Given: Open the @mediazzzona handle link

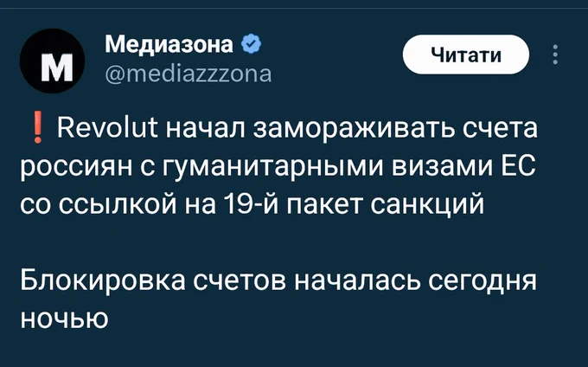Looking at the screenshot, I should click(188, 74).
